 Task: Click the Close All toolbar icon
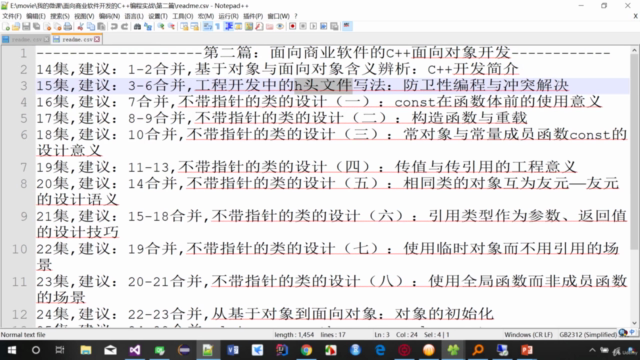click(58, 27)
